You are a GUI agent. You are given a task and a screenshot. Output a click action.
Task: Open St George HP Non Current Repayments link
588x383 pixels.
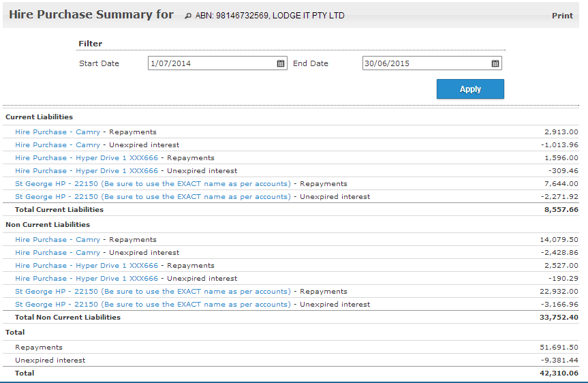pos(153,292)
